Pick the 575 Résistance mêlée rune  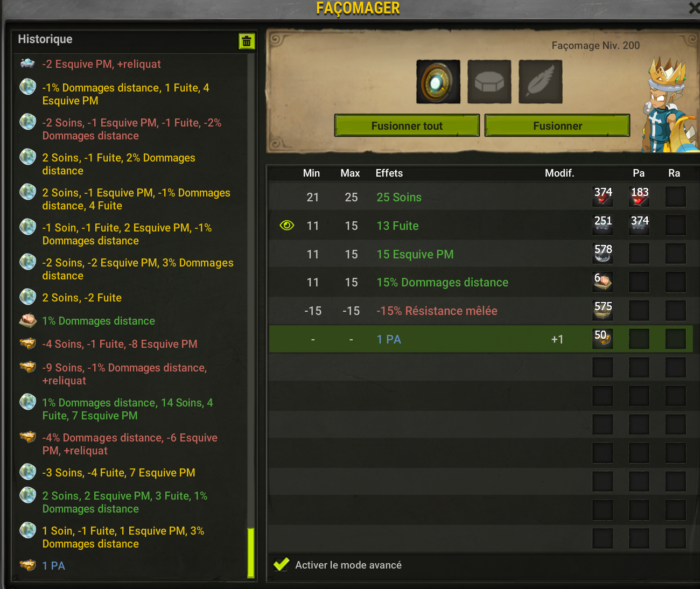pyautogui.click(x=603, y=311)
